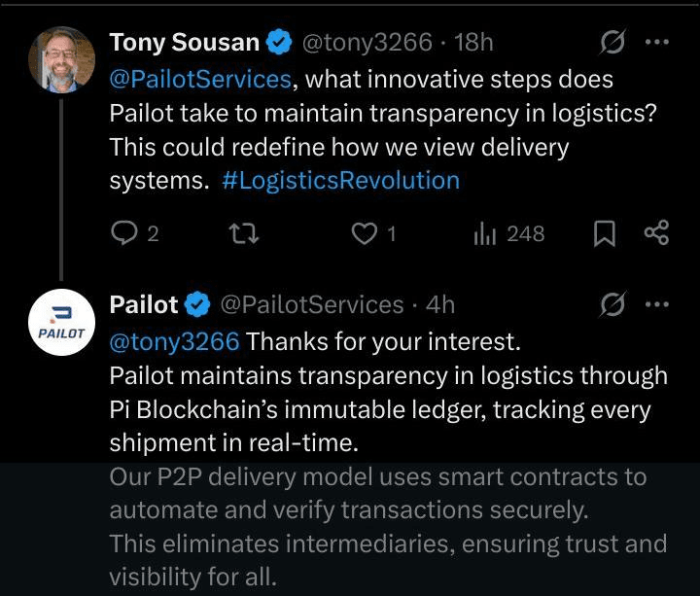Click Grok icon on Pailot's reply
The width and height of the screenshot is (700, 596).
pos(612,305)
